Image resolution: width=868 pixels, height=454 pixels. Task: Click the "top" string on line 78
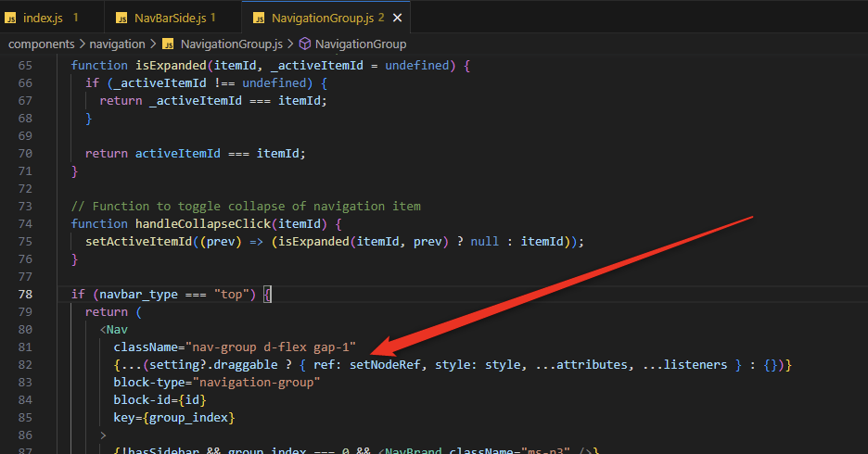(232, 295)
